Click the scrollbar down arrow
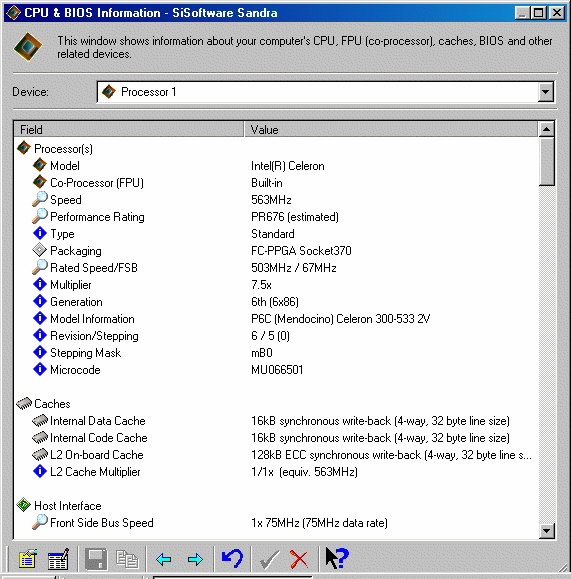The height and width of the screenshot is (579, 571). (x=546, y=531)
